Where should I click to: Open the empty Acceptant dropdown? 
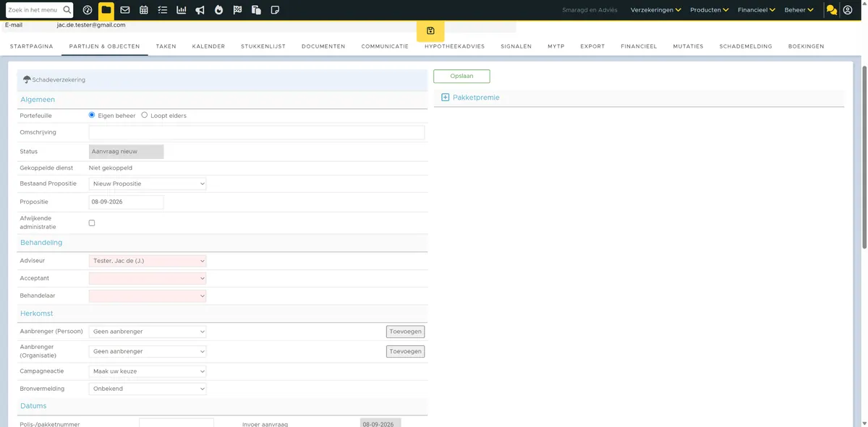(x=148, y=278)
